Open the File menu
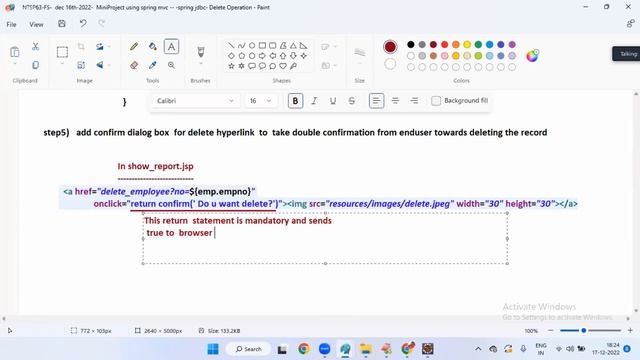 coord(11,24)
